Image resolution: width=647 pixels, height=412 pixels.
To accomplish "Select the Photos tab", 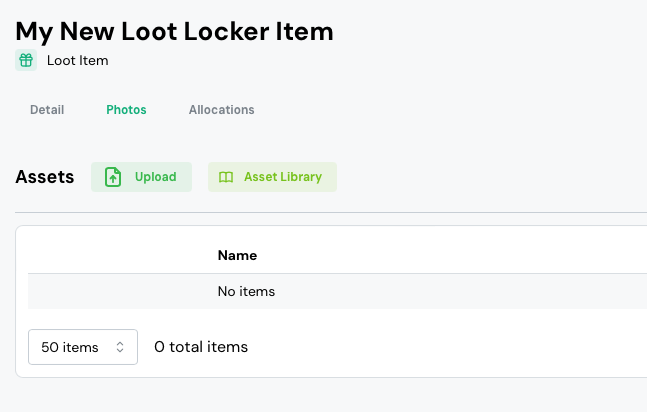I will click(126, 110).
